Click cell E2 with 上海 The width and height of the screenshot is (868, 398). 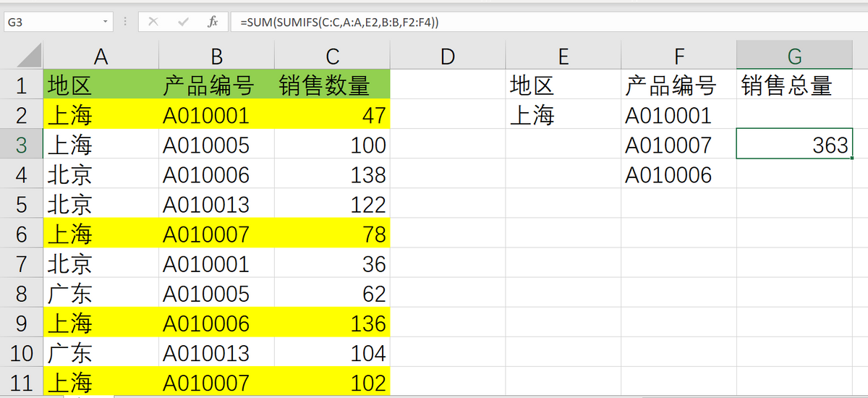point(563,115)
